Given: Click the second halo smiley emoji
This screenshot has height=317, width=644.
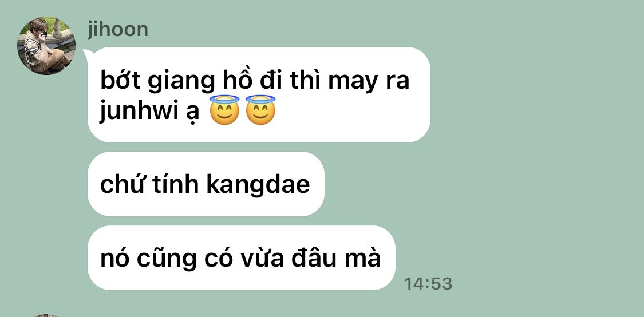Looking at the screenshot, I should pyautogui.click(x=260, y=110).
